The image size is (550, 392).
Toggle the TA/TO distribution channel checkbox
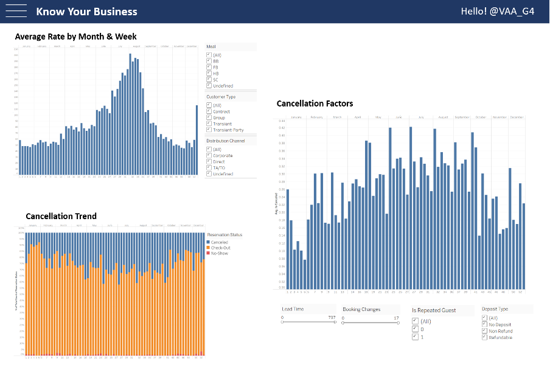pos(209,167)
